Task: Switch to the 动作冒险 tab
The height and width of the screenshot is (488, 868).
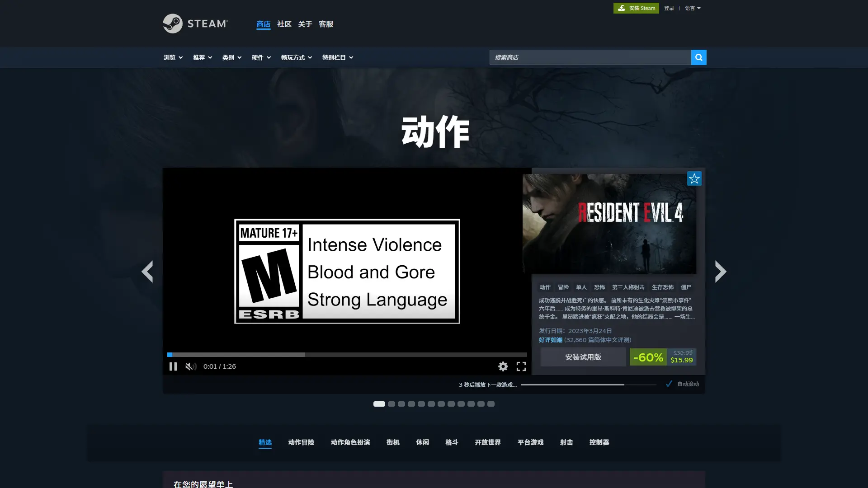Action: (301, 442)
